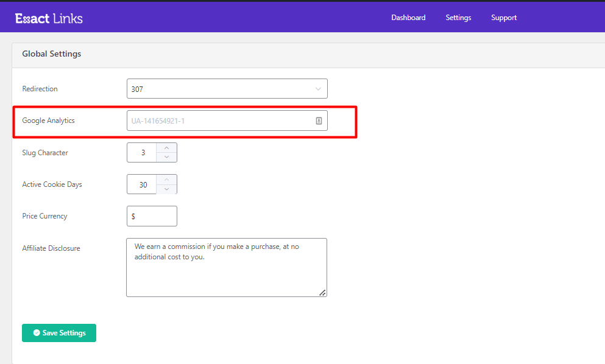The height and width of the screenshot is (364, 605).
Task: Click the Affiliate Disclosure resize handle
Action: point(322,293)
